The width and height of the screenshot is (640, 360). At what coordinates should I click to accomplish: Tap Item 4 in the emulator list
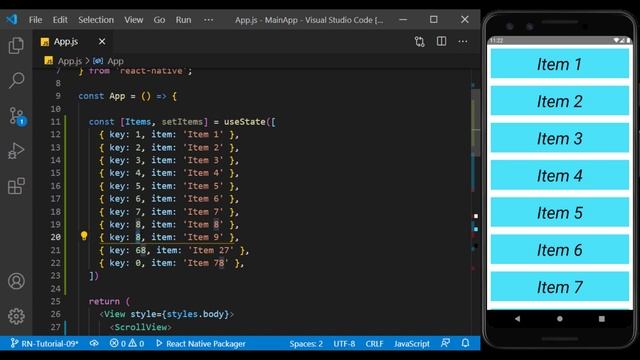560,175
